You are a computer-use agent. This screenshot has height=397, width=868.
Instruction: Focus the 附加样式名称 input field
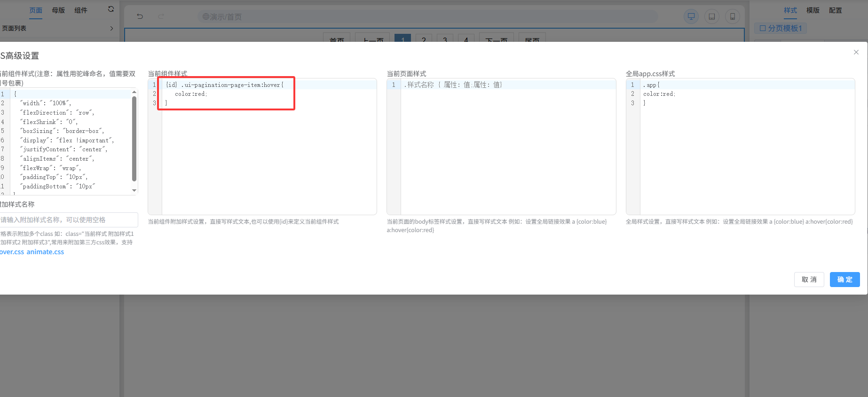tap(68, 220)
